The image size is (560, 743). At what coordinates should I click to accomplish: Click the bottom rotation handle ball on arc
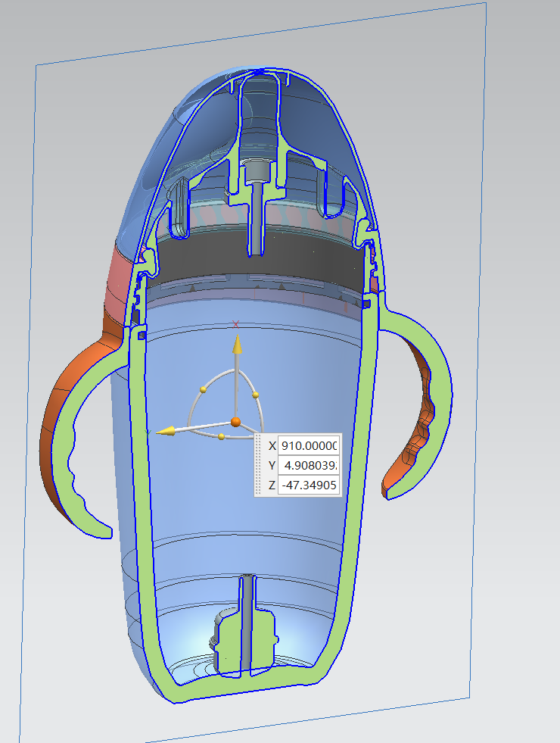221,436
